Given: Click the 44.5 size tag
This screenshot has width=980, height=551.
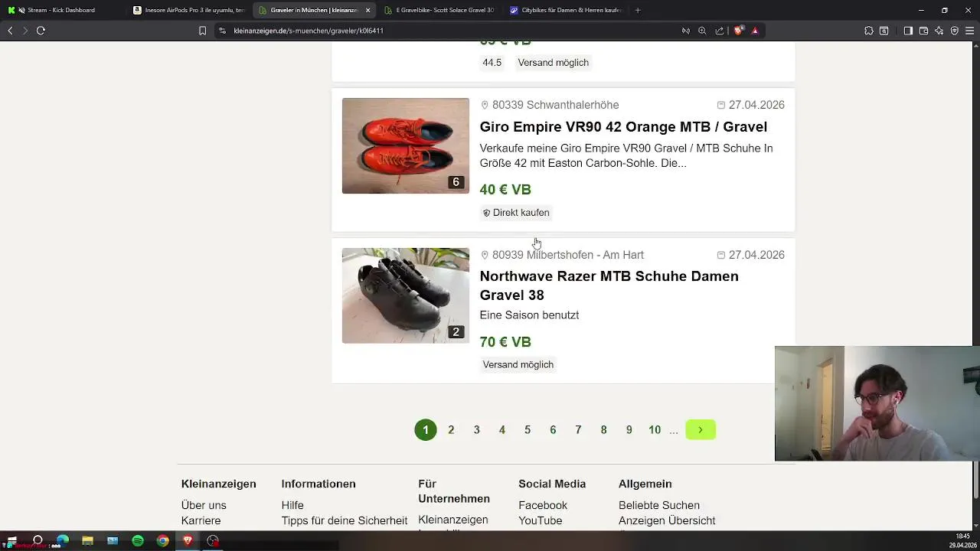Looking at the screenshot, I should pyautogui.click(x=492, y=63).
